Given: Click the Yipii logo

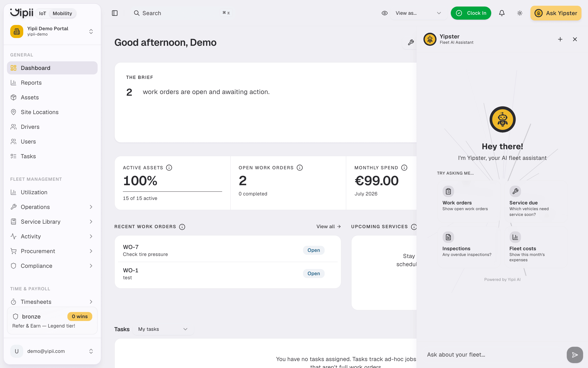Looking at the screenshot, I should tap(21, 13).
